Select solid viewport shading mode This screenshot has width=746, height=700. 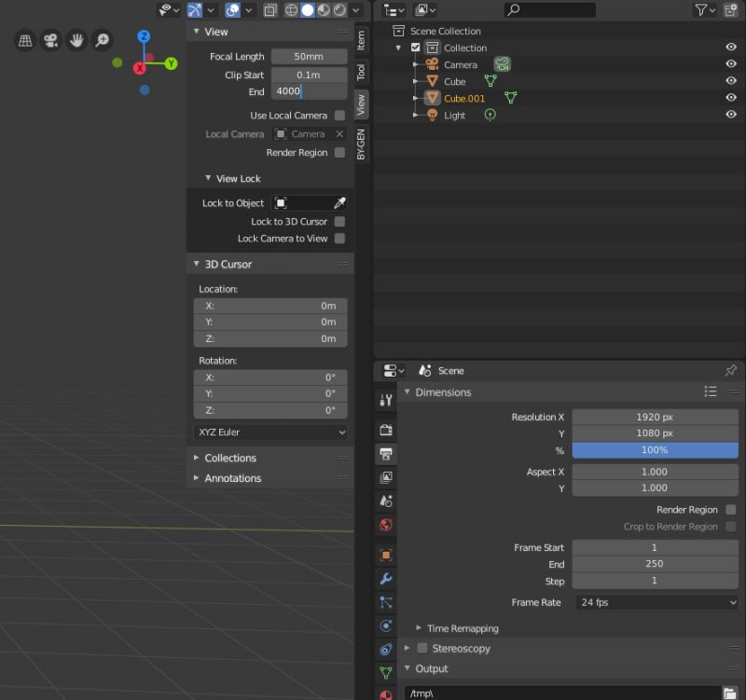(x=307, y=10)
